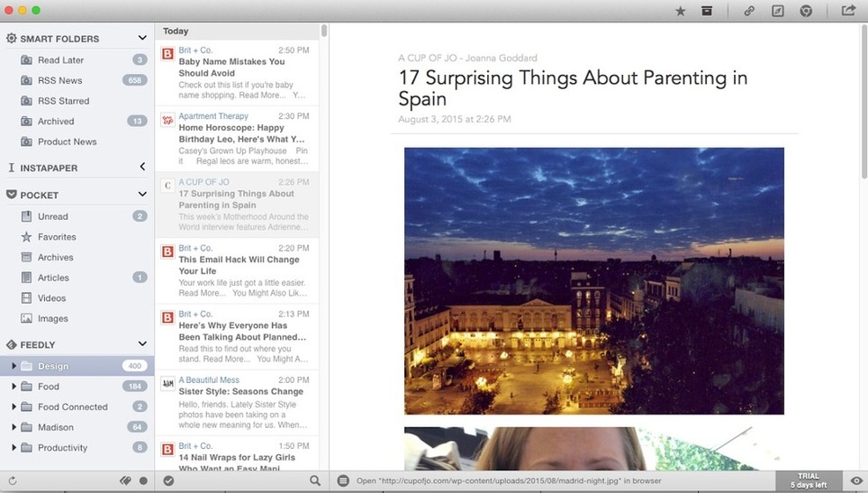This screenshot has height=493, width=868.
Task: Mark all as read with checkmark
Action: pyautogui.click(x=168, y=481)
